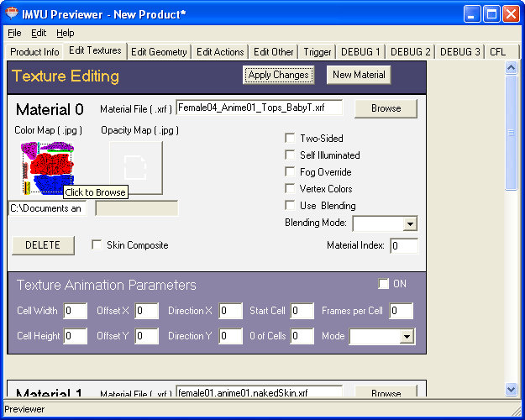The height and width of the screenshot is (420, 525).
Task: Open the File menu
Action: tap(14, 33)
